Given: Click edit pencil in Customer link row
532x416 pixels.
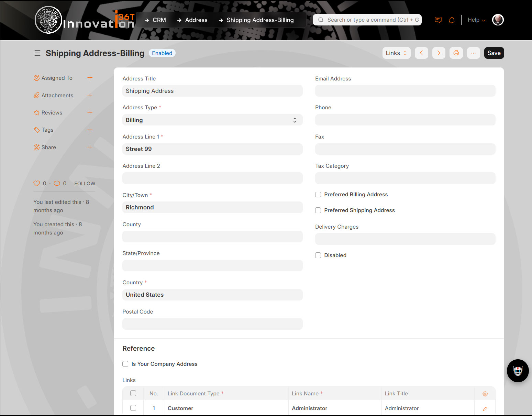Looking at the screenshot, I should point(485,408).
